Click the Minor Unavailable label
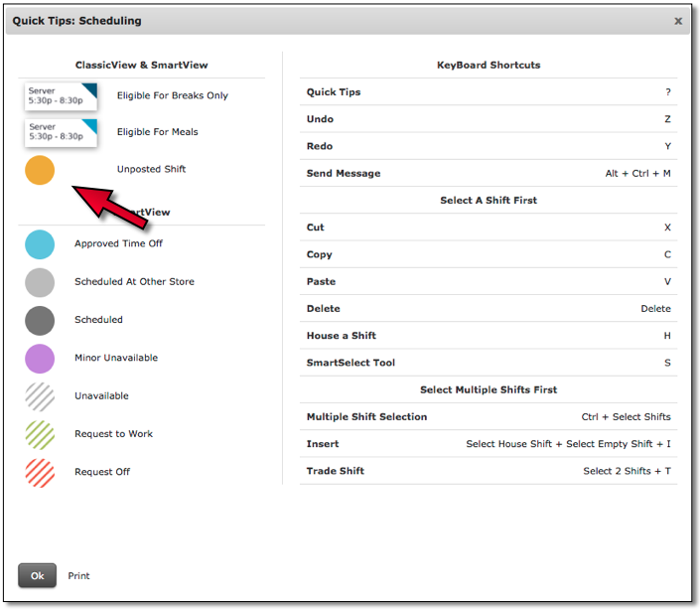This screenshot has height=610, width=700. coord(116,358)
